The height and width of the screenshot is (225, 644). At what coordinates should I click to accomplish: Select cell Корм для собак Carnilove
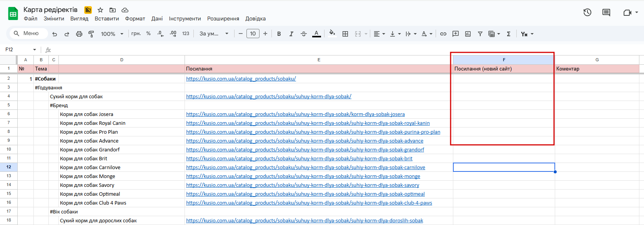(x=122, y=167)
